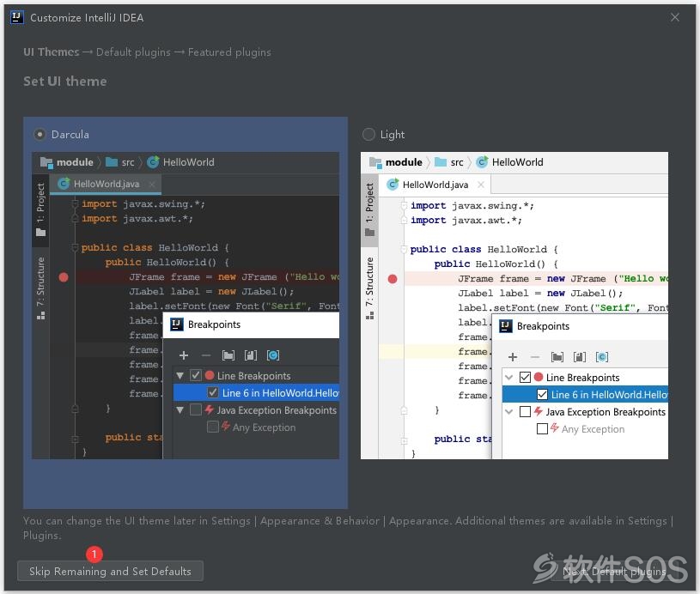
Task: Toggle Any Exception checkbox in Darcula preview
Action: (212, 427)
